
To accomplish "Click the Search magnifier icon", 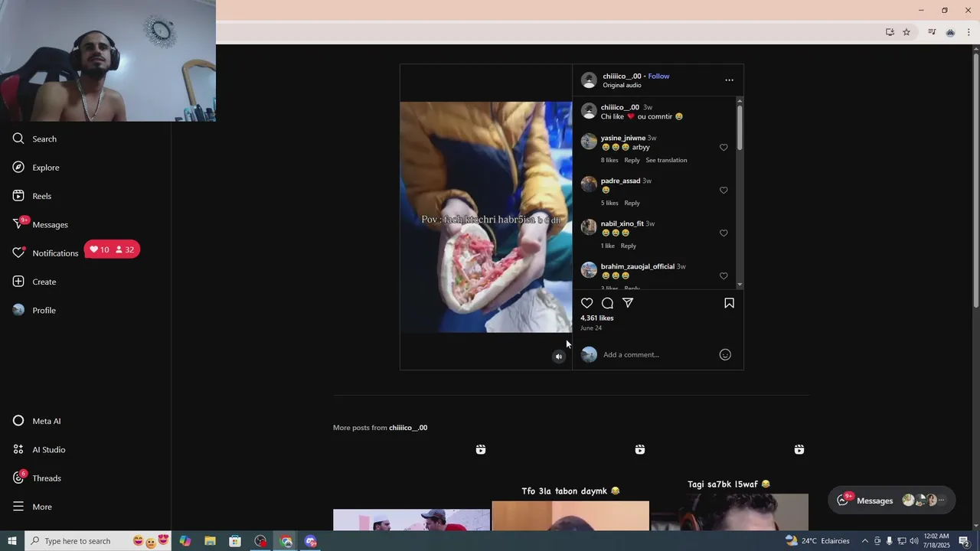I will pyautogui.click(x=18, y=139).
